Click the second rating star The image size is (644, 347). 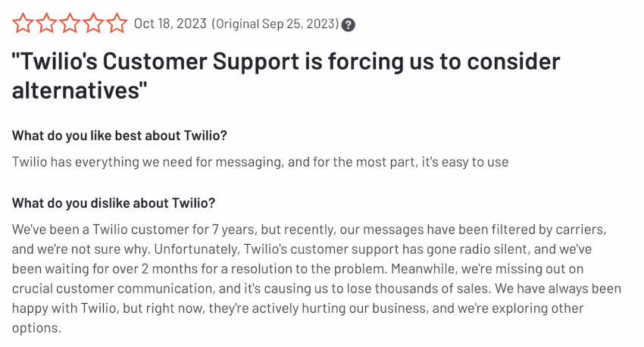click(46, 23)
